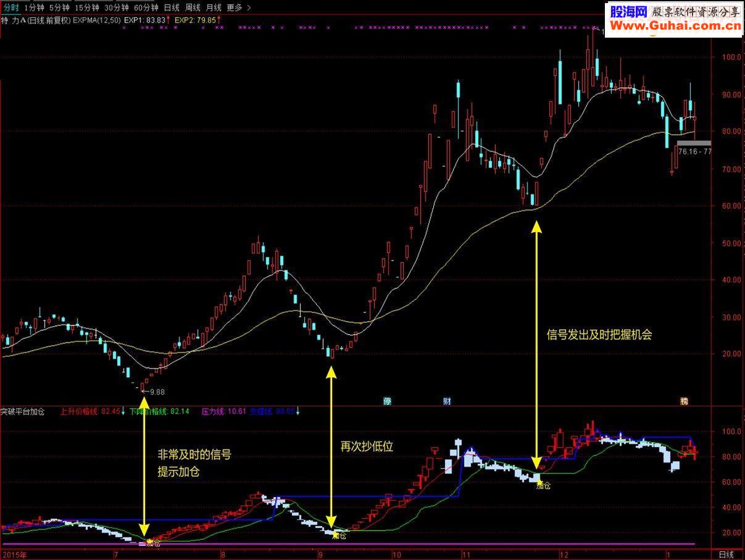Click the 压力线 10.61 readout
Screen dimensions: 745x560
(x=223, y=411)
